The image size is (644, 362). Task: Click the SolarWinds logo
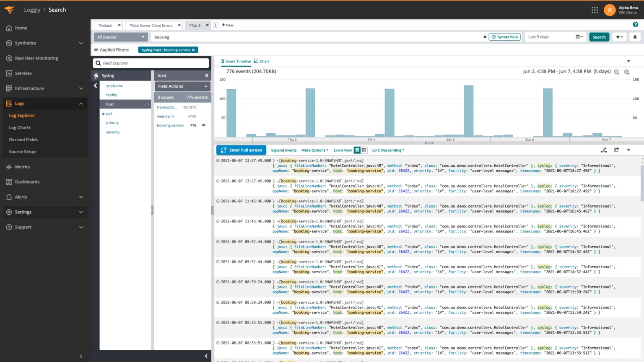point(9,9)
